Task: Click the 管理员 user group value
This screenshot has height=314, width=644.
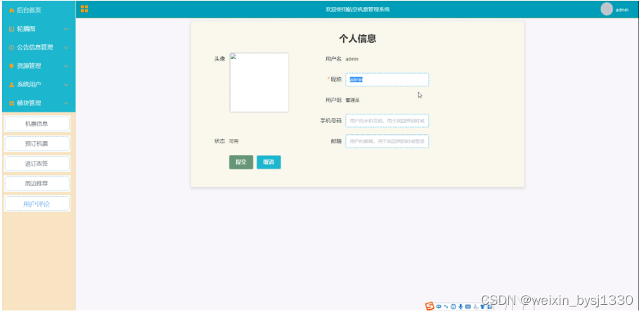Action: point(352,100)
